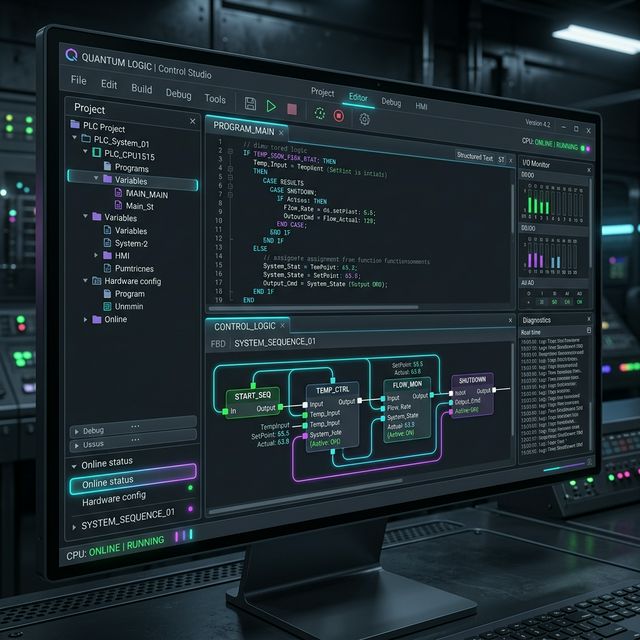Close the I/O Monitor panel
640x640 pixels.
coord(589,169)
